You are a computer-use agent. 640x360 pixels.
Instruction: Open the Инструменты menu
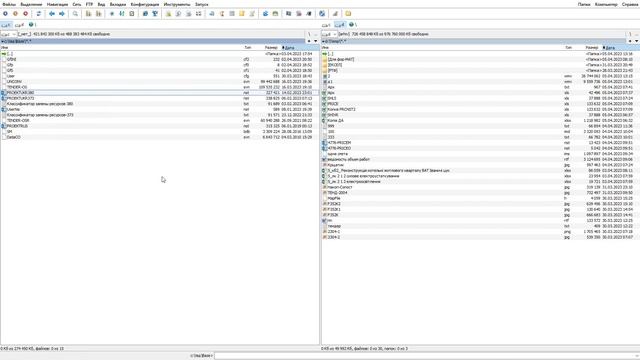click(x=177, y=4)
